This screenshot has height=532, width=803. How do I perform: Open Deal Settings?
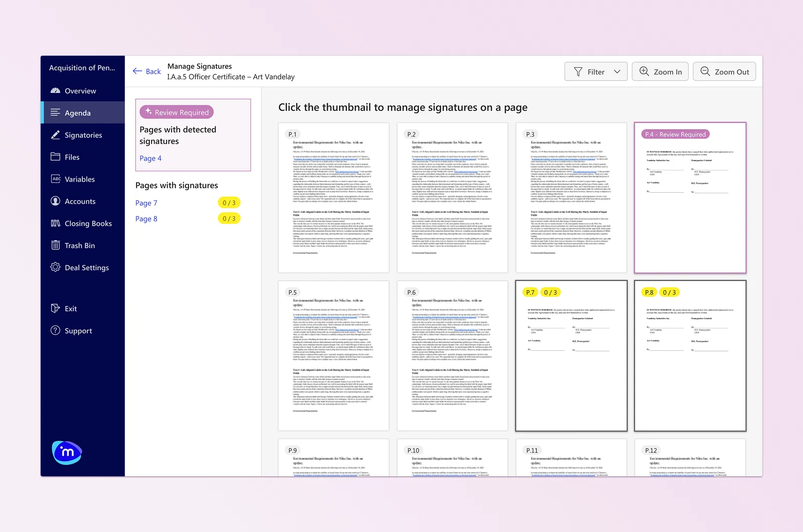click(x=83, y=268)
